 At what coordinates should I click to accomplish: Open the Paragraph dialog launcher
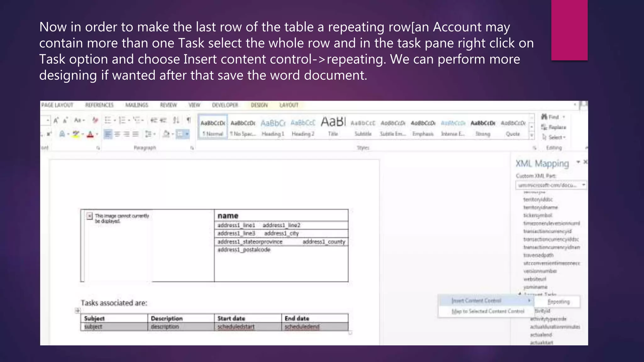tap(192, 148)
